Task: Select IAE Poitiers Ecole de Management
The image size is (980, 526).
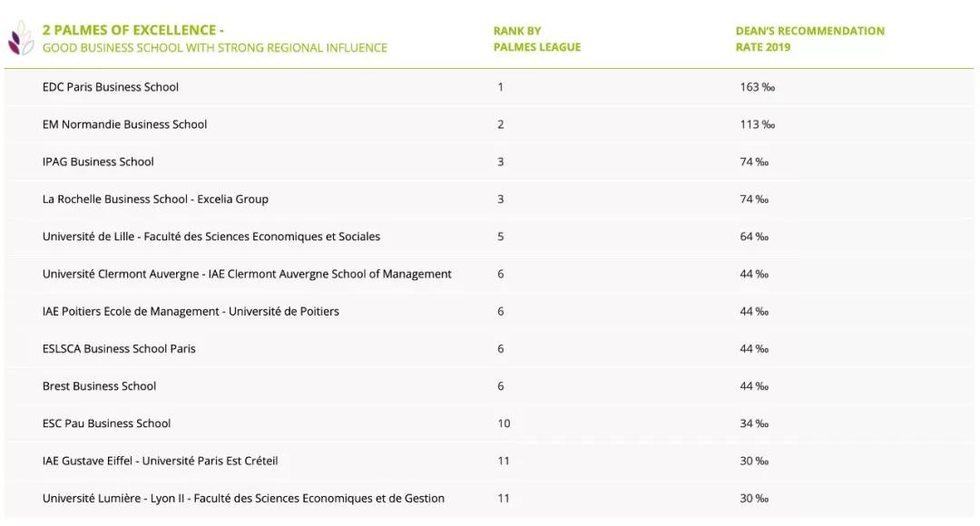Action: [x=191, y=311]
